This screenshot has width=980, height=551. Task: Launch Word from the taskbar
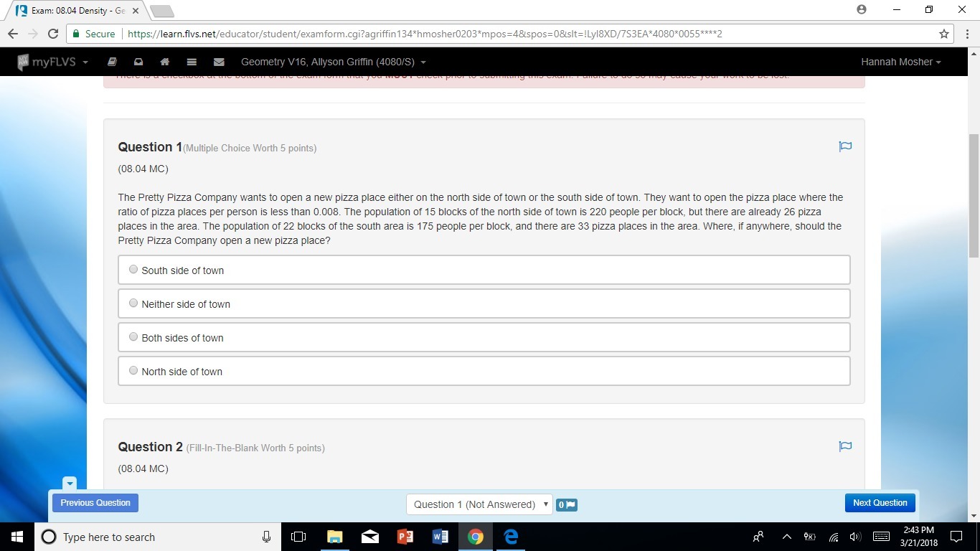tap(440, 537)
